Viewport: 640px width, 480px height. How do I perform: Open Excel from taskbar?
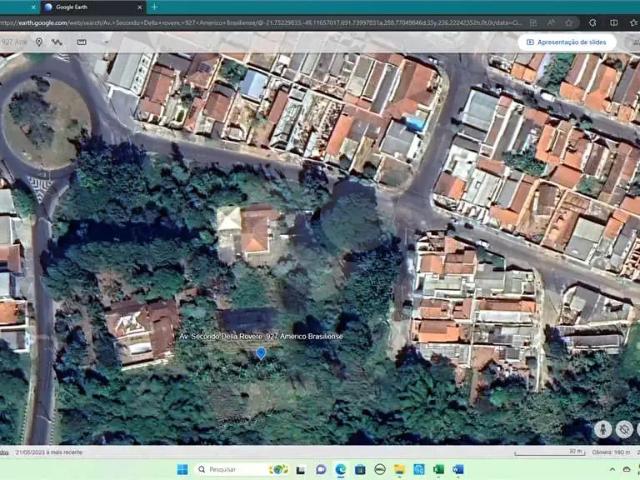tap(439, 470)
